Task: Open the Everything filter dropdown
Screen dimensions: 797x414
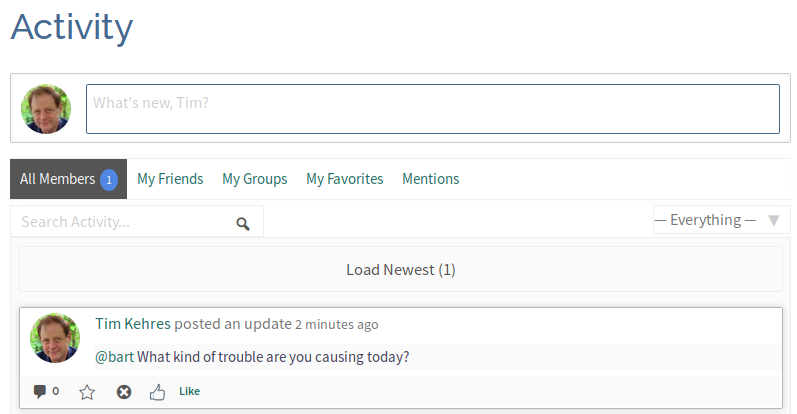Action: click(706, 220)
